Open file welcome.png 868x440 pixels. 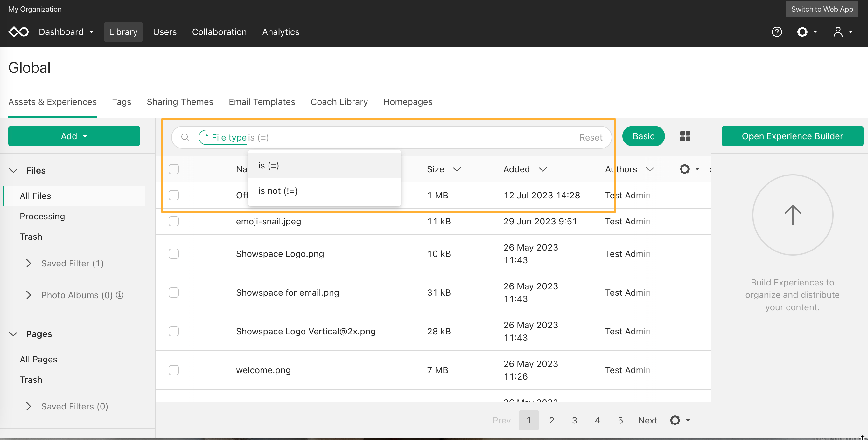point(263,370)
